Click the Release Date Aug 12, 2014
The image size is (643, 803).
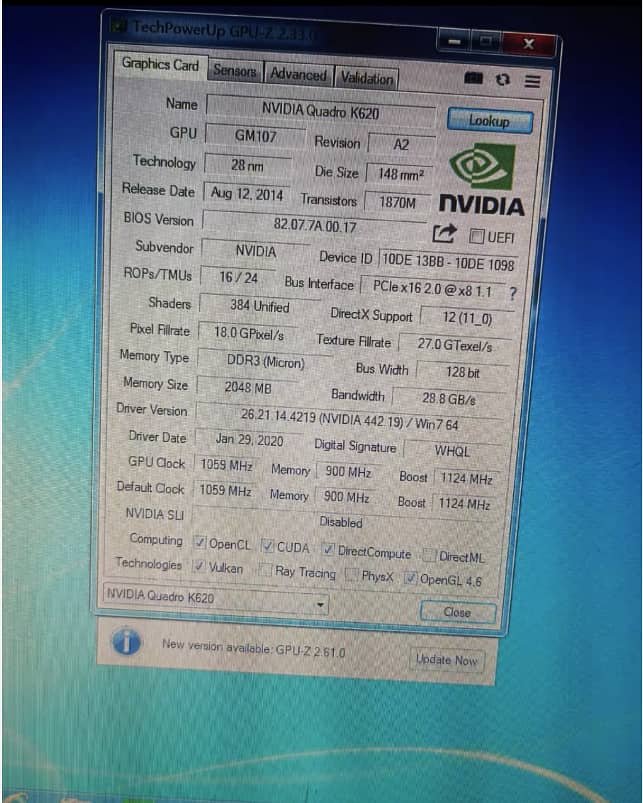[x=247, y=194]
